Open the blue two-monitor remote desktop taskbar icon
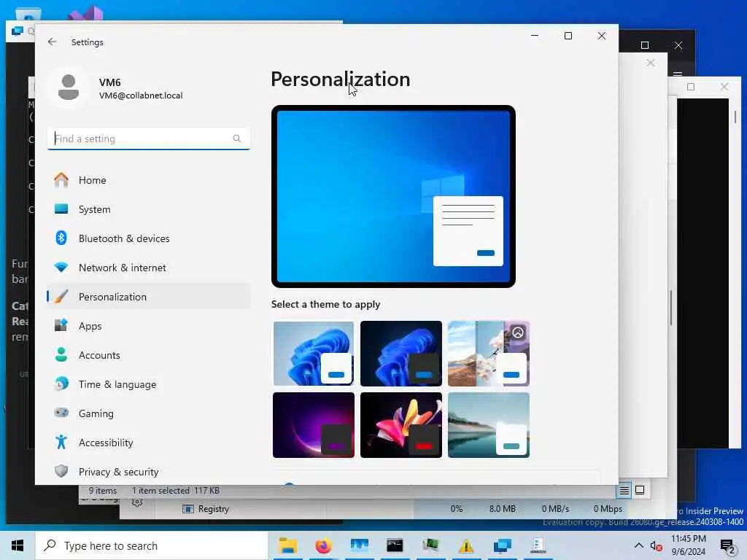The width and height of the screenshot is (747, 560). pos(502,545)
